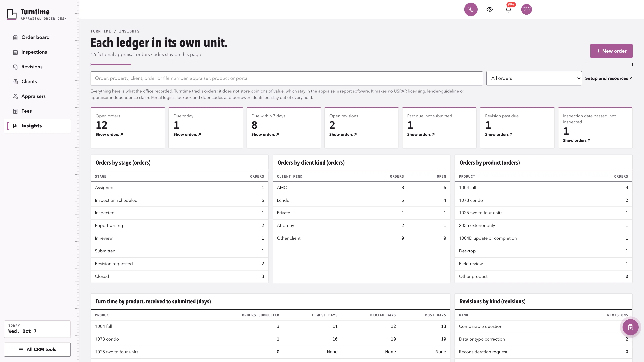Click '1073 condo' in Orders by product

click(544, 200)
